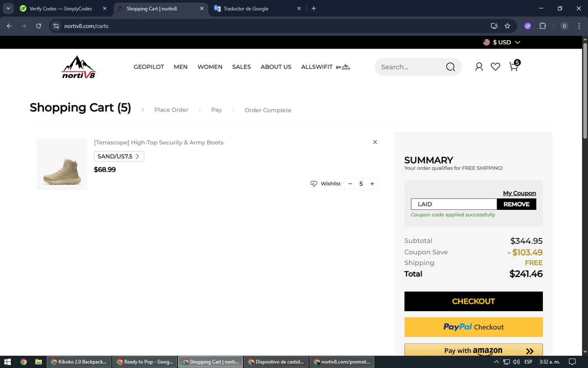588x368 pixels.
Task: Add the boots to Wishlist
Action: pyautogui.click(x=325, y=184)
